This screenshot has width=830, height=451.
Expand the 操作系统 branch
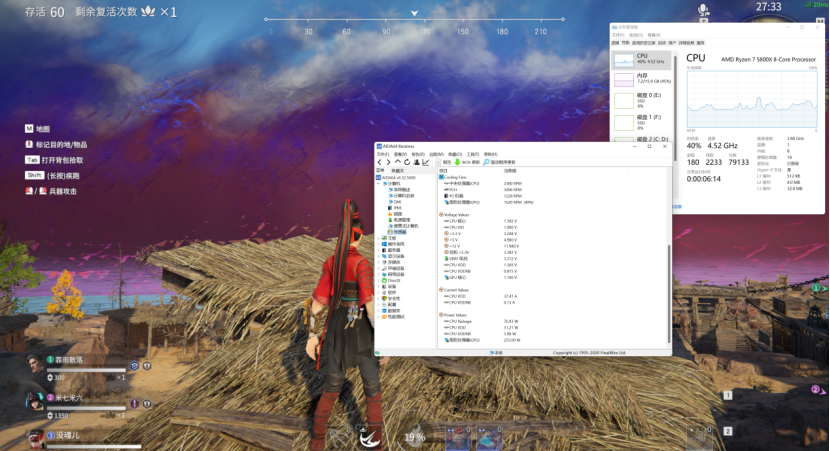pyautogui.click(x=378, y=244)
